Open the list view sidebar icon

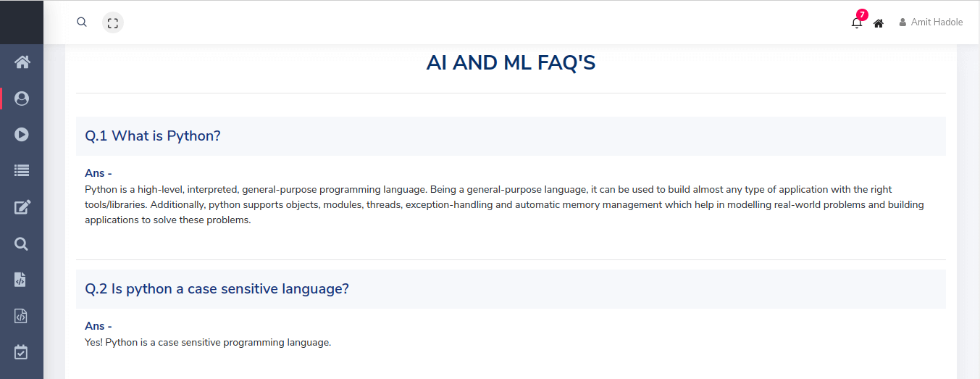tap(22, 171)
